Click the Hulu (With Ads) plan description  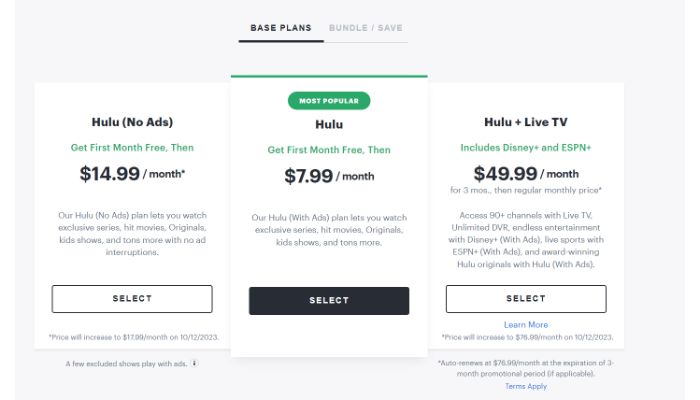click(x=329, y=230)
